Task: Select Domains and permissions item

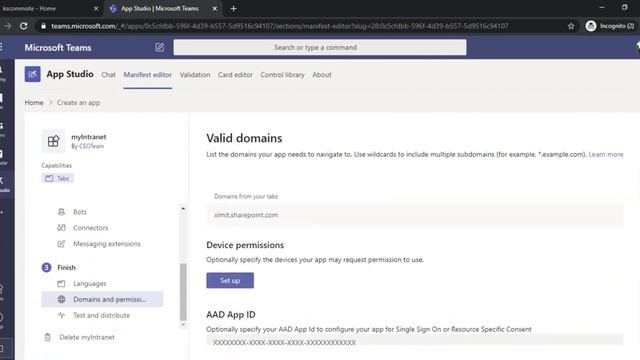Action: pos(102,299)
